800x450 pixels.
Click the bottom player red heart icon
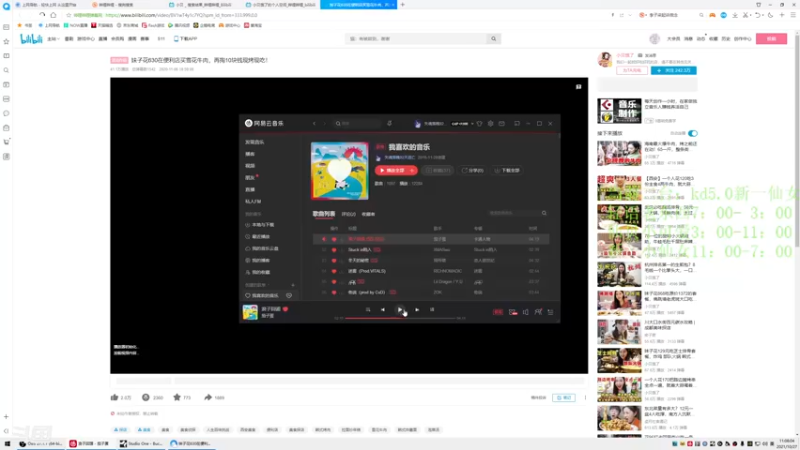click(x=286, y=309)
